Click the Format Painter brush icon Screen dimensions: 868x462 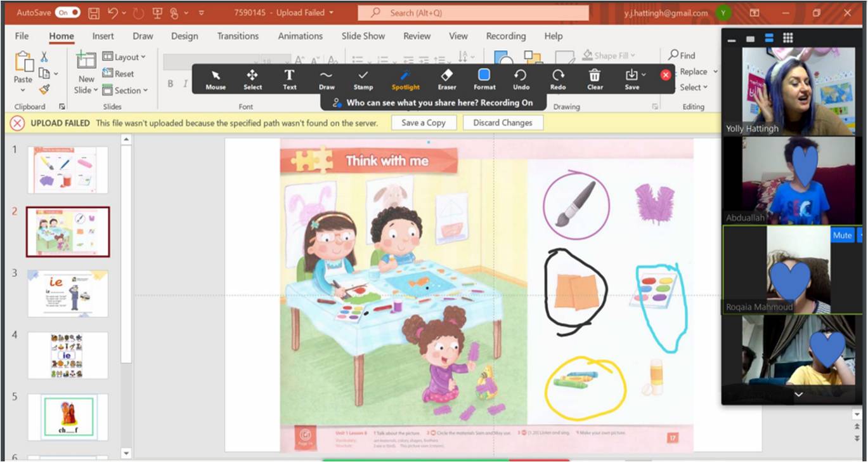click(x=44, y=89)
